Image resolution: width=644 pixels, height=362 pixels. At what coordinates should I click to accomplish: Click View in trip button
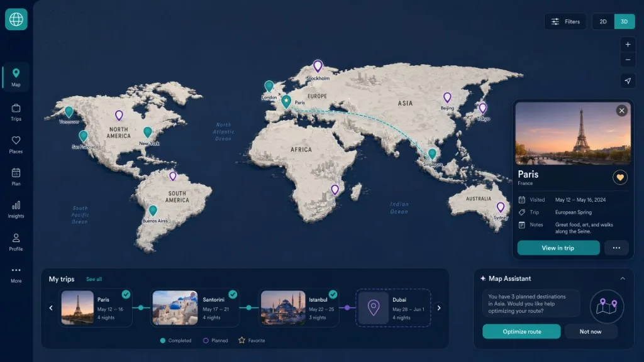tap(558, 248)
